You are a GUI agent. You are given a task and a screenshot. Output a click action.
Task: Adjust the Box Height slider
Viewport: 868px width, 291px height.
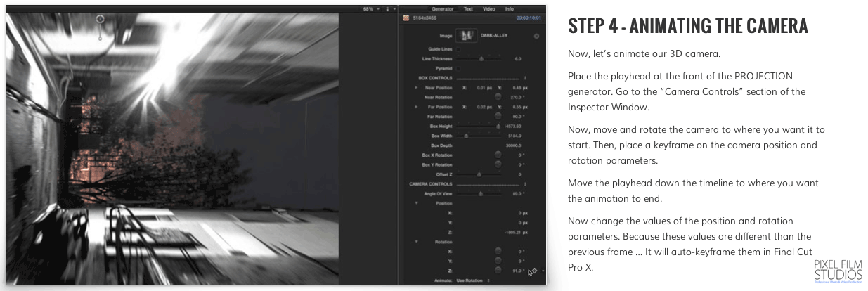point(479,127)
